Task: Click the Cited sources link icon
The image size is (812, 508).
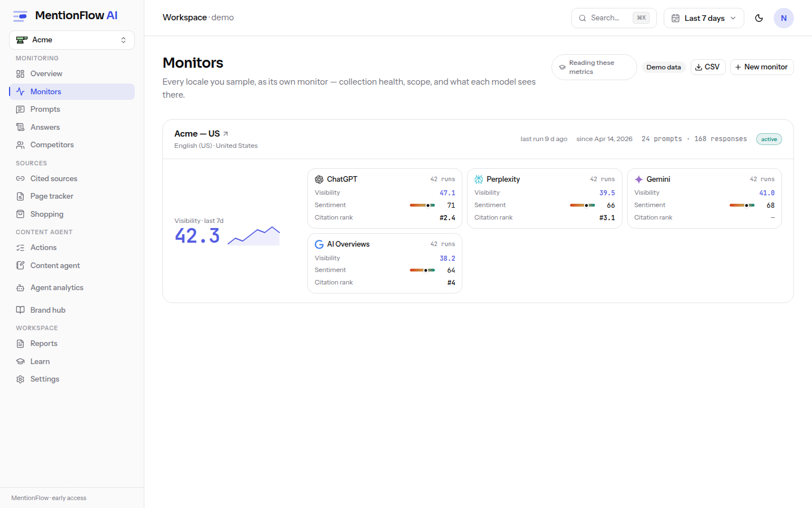Action: click(x=20, y=179)
